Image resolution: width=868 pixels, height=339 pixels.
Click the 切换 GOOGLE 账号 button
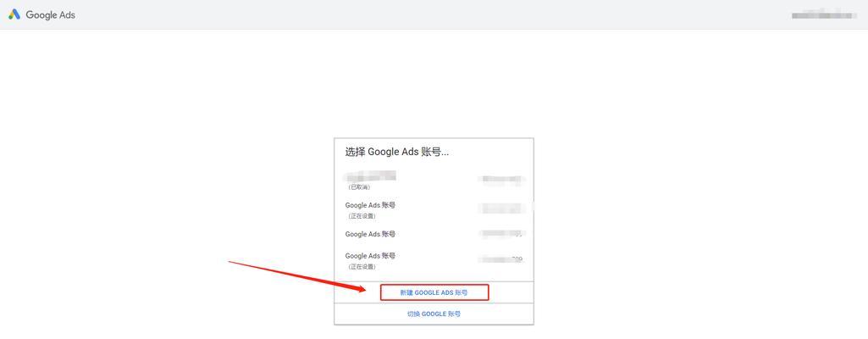[434, 314]
